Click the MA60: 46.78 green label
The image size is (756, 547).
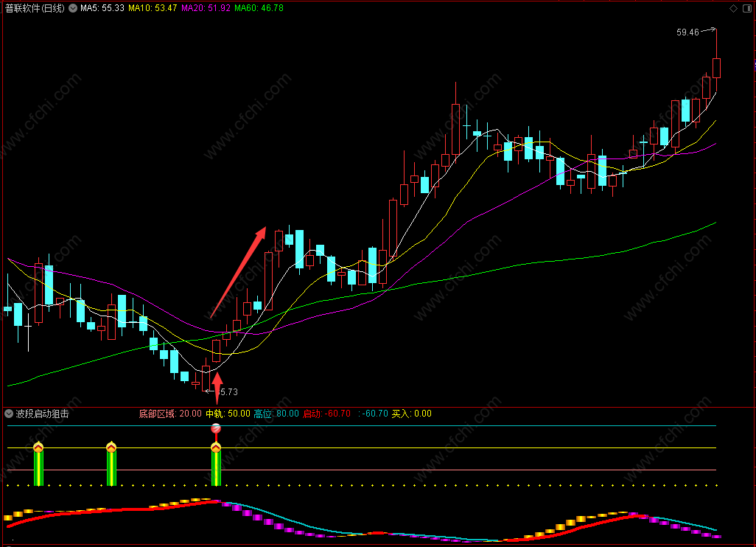pyautogui.click(x=259, y=8)
